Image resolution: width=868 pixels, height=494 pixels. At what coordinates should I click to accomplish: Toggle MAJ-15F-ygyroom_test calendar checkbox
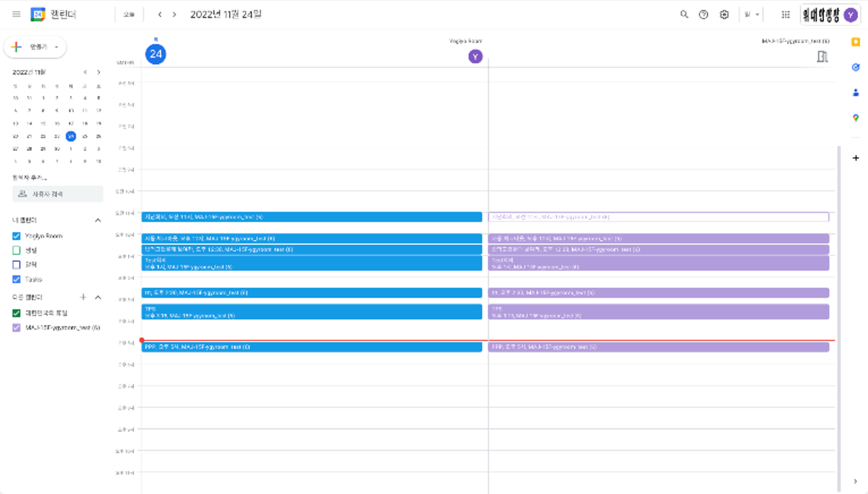click(x=16, y=328)
